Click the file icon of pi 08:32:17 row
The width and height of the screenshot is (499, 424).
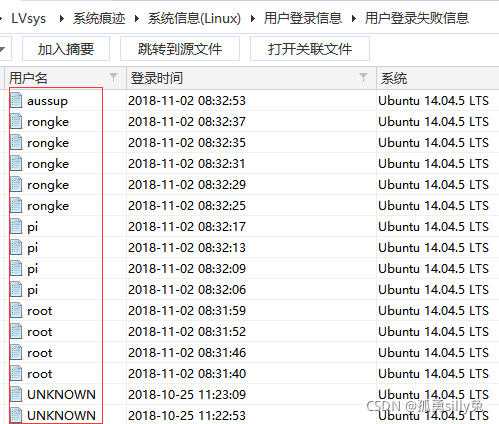[x=16, y=226]
